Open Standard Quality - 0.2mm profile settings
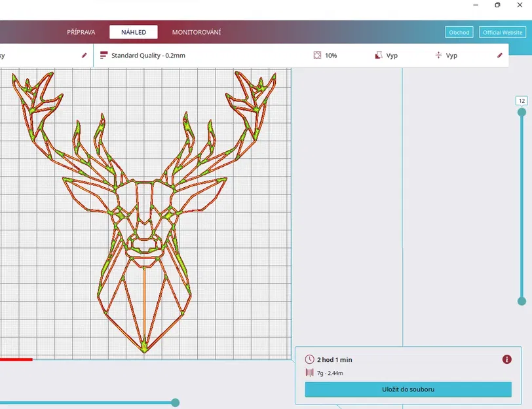The height and width of the screenshot is (409, 532). (x=148, y=56)
